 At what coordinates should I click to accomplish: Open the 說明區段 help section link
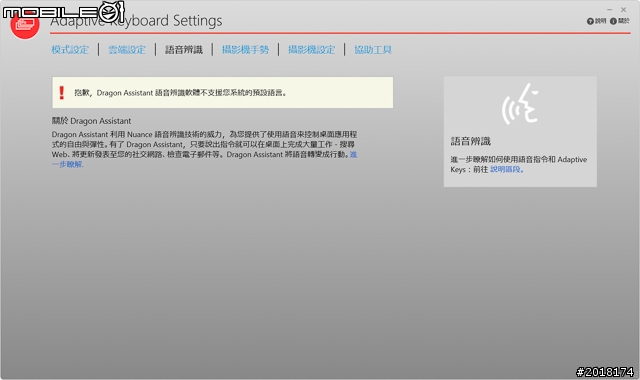(507, 169)
